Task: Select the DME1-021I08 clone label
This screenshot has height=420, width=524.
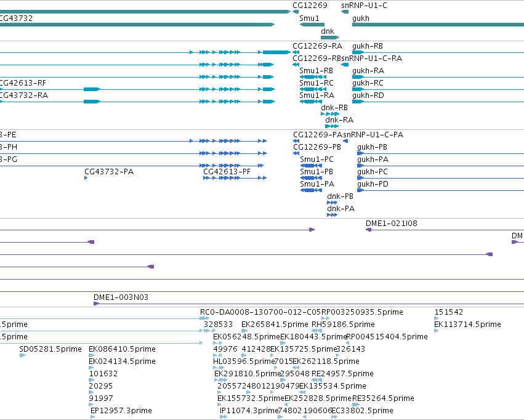Action: (x=392, y=224)
